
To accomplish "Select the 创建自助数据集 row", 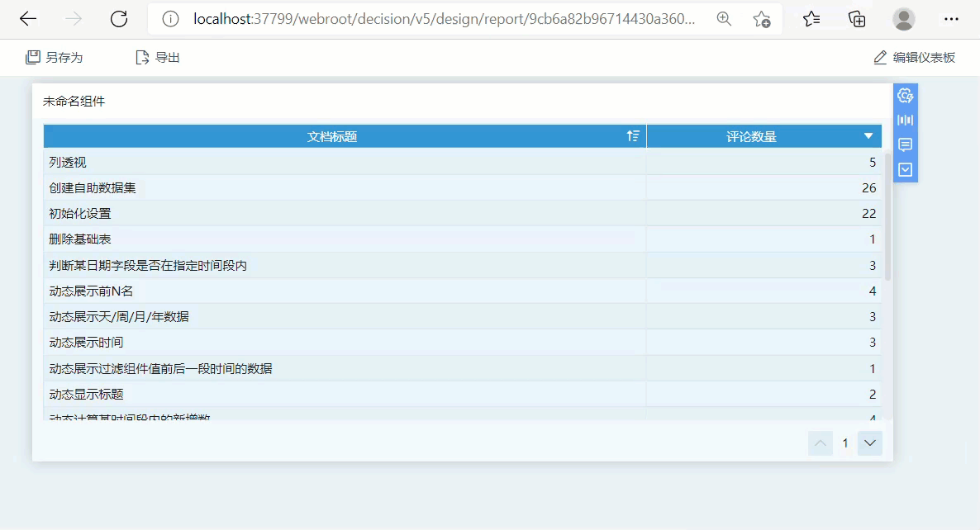I will [x=463, y=188].
